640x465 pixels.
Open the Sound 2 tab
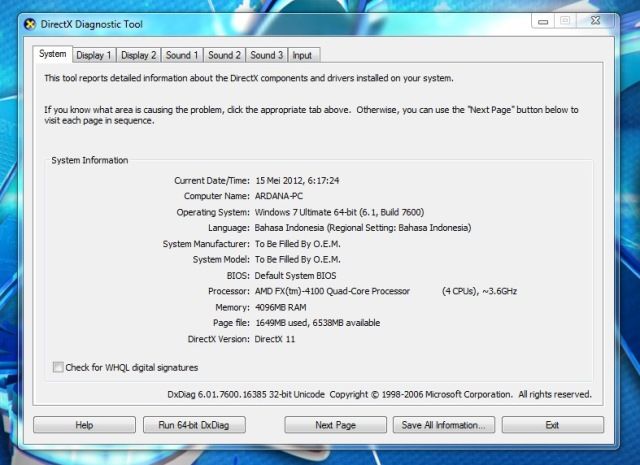coord(224,55)
